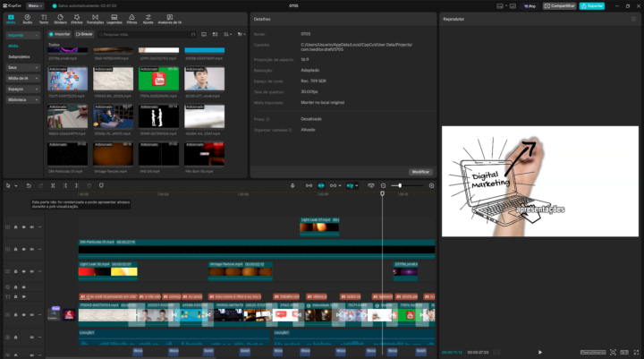This screenshot has height=359, width=644.
Task: Click the timeline zoom in icon
Action: (431, 185)
